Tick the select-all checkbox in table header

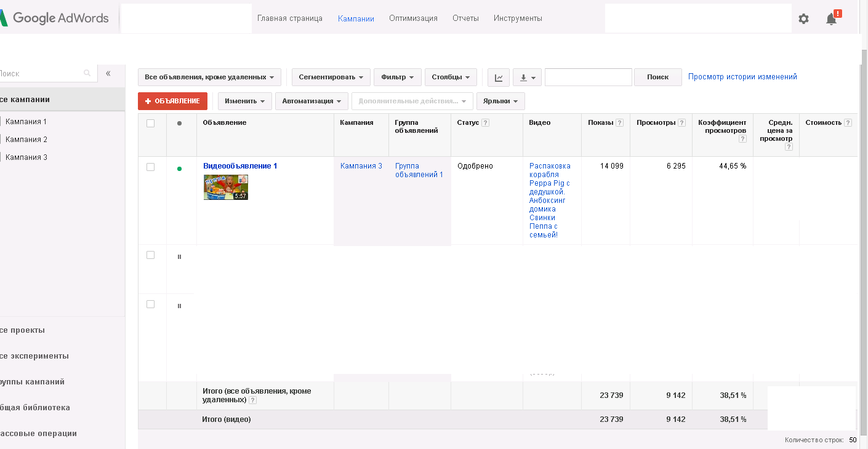tap(151, 123)
